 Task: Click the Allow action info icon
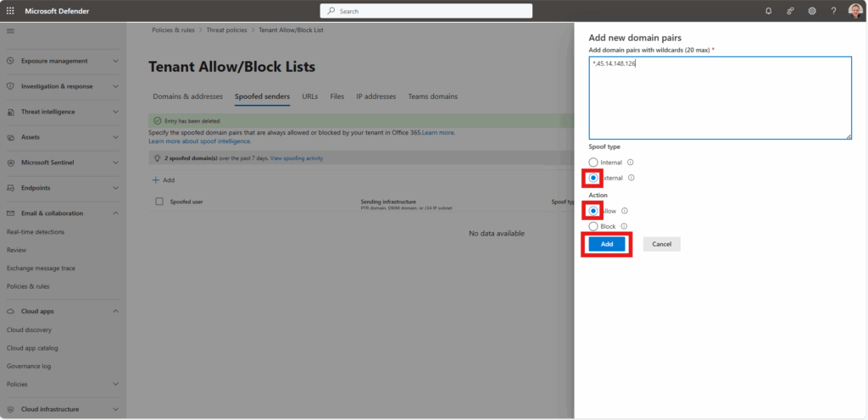click(625, 211)
